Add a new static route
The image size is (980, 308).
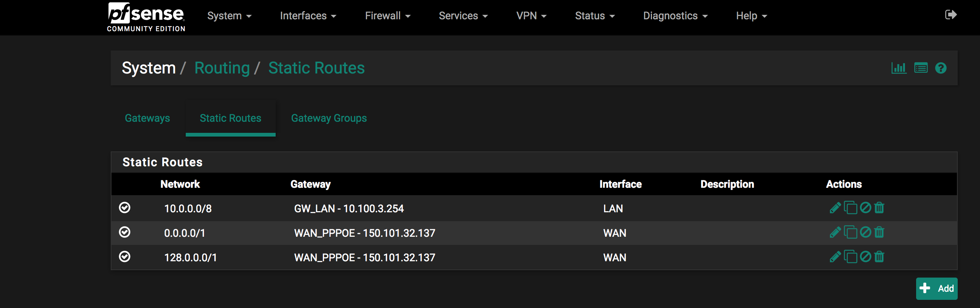937,289
